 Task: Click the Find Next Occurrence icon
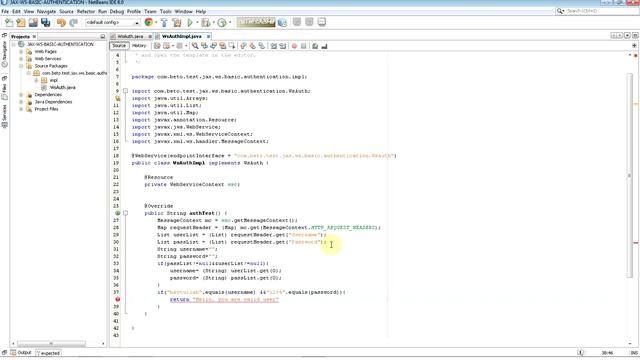click(x=213, y=46)
